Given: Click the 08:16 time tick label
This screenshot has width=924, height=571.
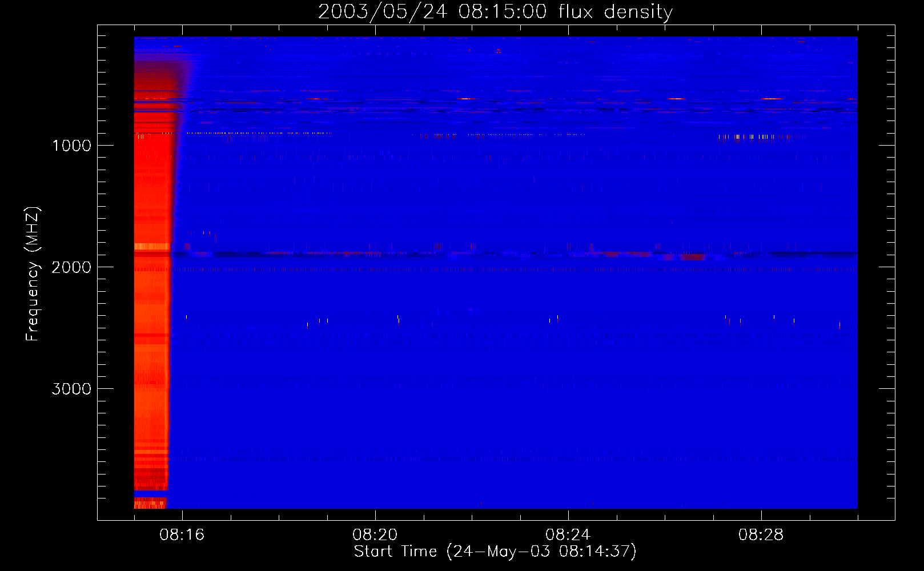Looking at the screenshot, I should coord(182,535).
